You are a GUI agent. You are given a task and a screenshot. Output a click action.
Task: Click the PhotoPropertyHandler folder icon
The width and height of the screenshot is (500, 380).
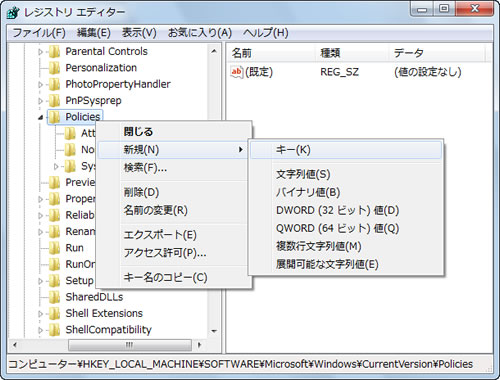coord(54,84)
